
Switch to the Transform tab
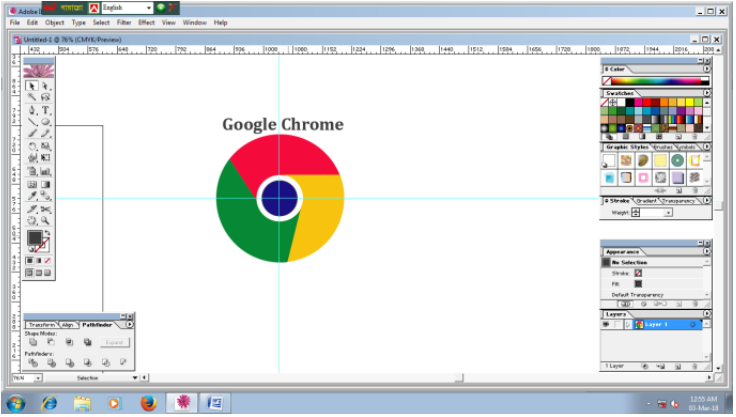(x=41, y=325)
